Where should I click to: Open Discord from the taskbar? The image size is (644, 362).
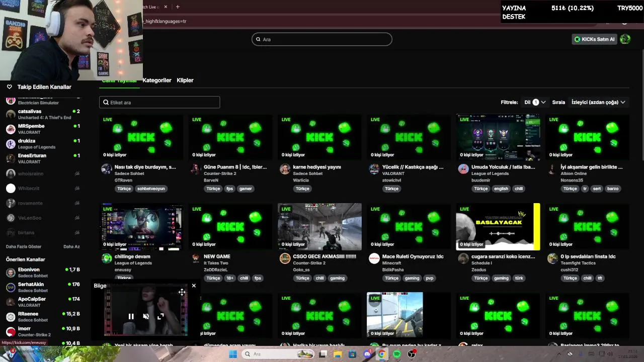point(367,354)
